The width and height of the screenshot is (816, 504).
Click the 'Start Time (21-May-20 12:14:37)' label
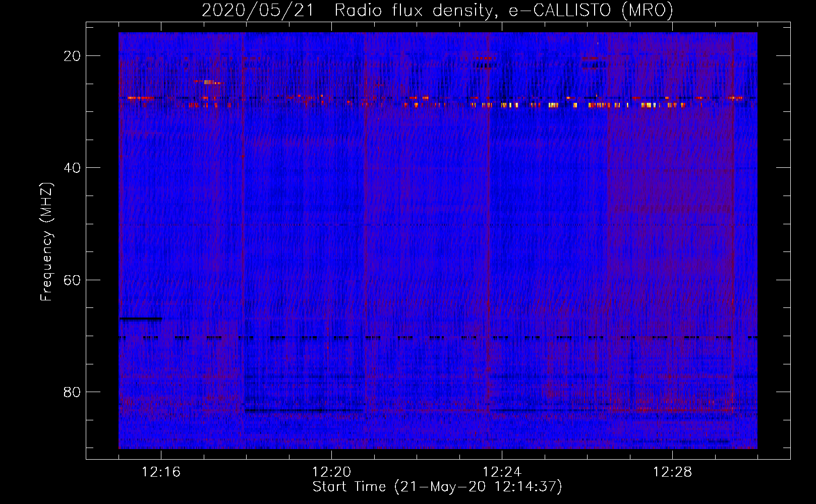pos(437,487)
